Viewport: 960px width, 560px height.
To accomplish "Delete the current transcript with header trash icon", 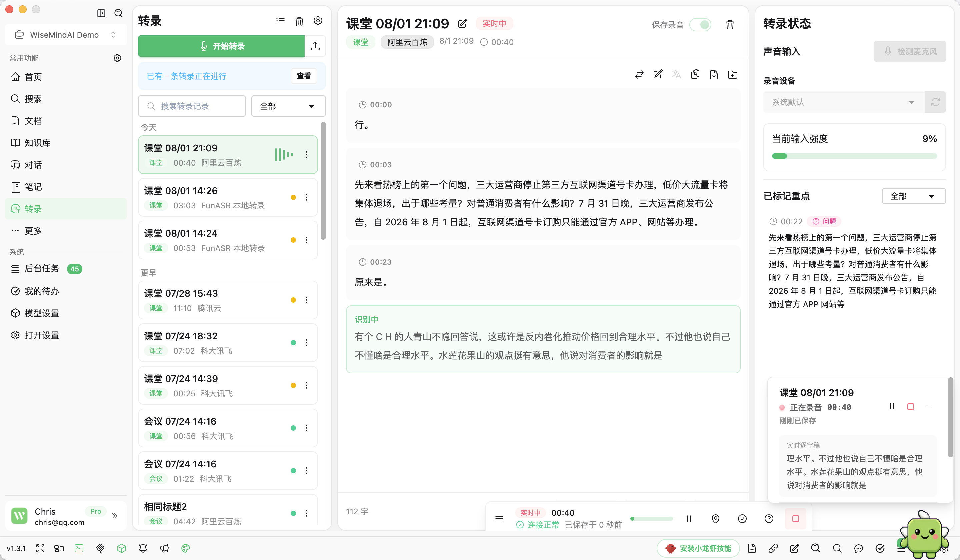I will (730, 25).
